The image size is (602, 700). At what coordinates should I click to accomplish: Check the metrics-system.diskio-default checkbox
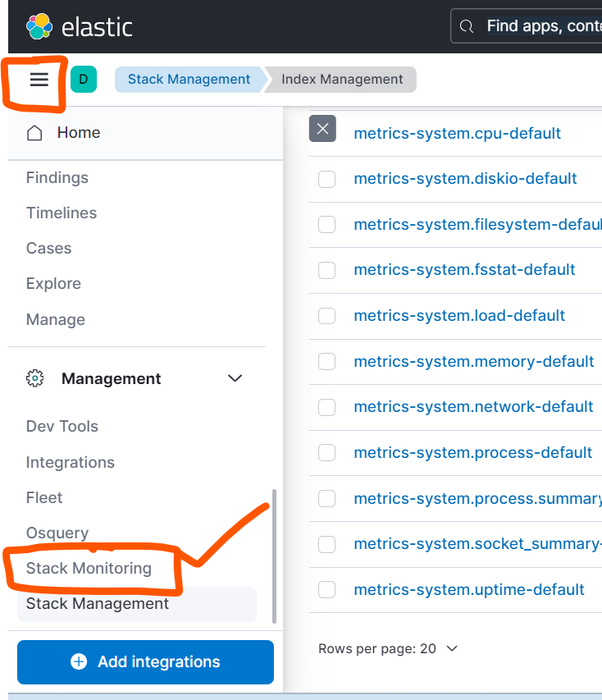326,179
